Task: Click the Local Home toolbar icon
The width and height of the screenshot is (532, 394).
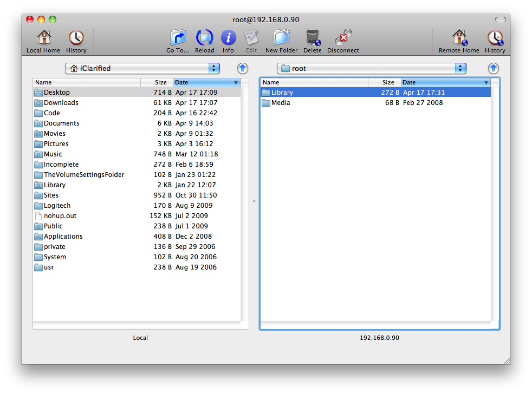Action: 43,38
